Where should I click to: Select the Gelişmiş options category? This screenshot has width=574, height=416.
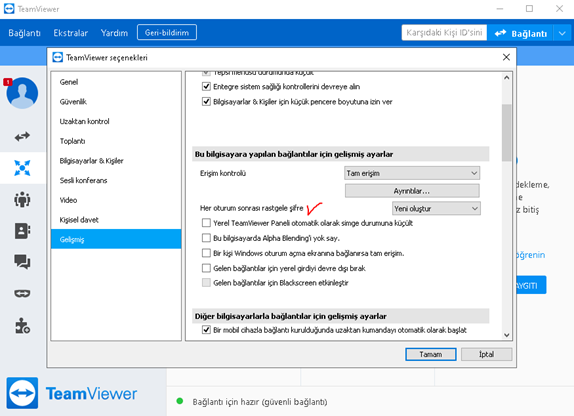(x=116, y=239)
